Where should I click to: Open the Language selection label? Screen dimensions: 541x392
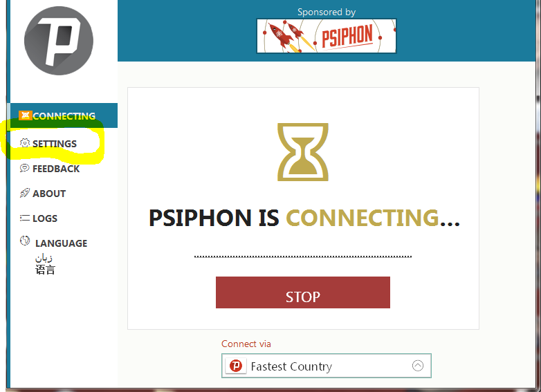tap(61, 243)
